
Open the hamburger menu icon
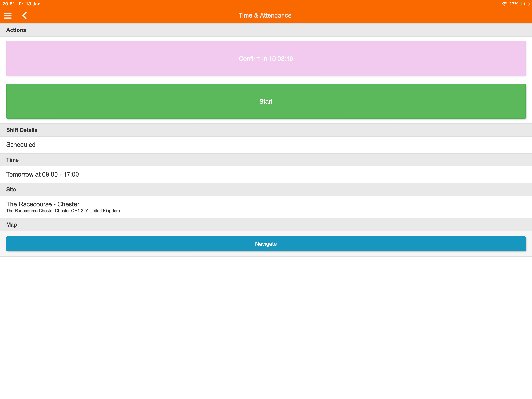click(x=8, y=16)
